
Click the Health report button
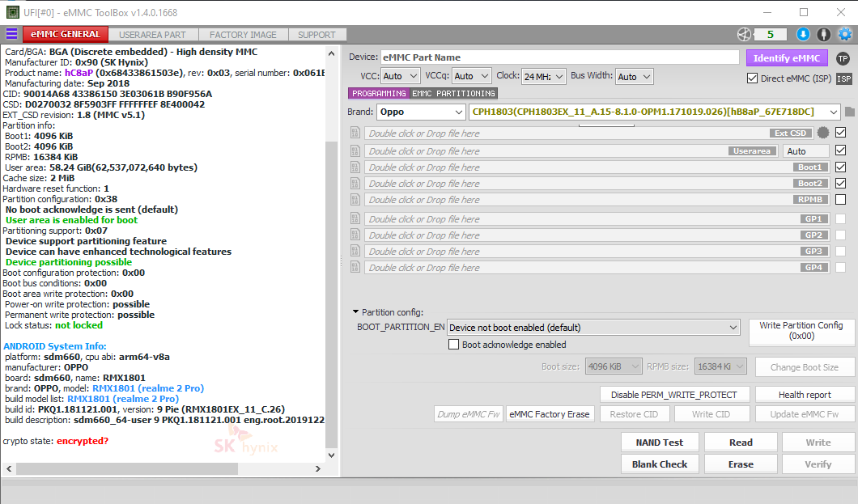(x=805, y=395)
